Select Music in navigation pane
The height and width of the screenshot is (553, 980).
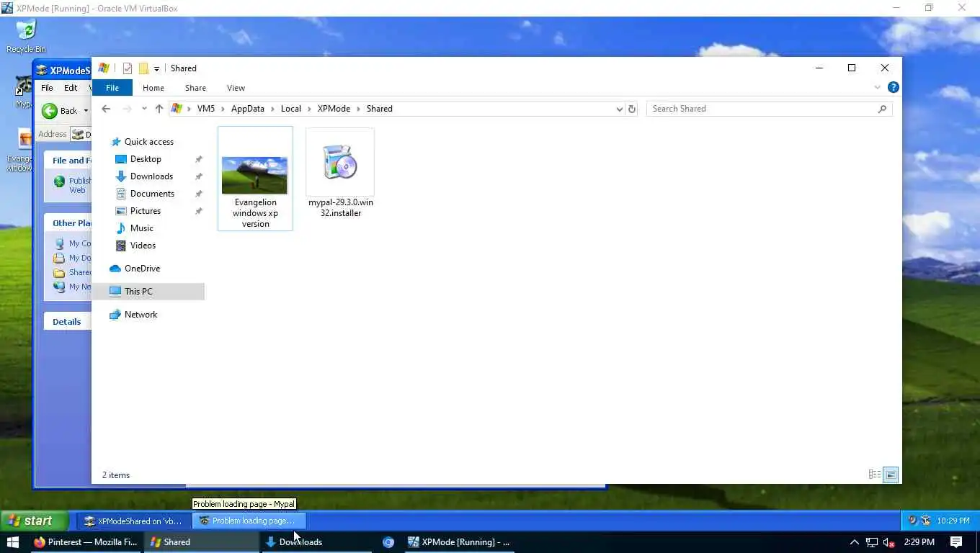click(x=141, y=228)
